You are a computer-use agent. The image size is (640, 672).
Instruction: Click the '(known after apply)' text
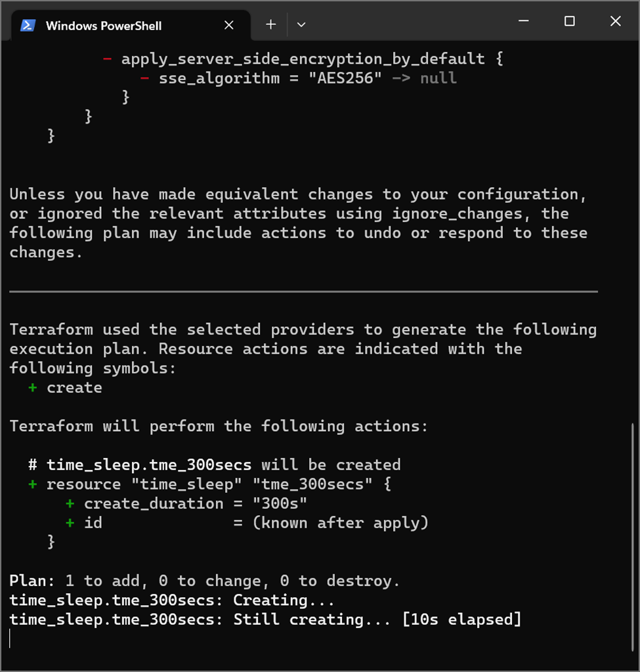(341, 523)
